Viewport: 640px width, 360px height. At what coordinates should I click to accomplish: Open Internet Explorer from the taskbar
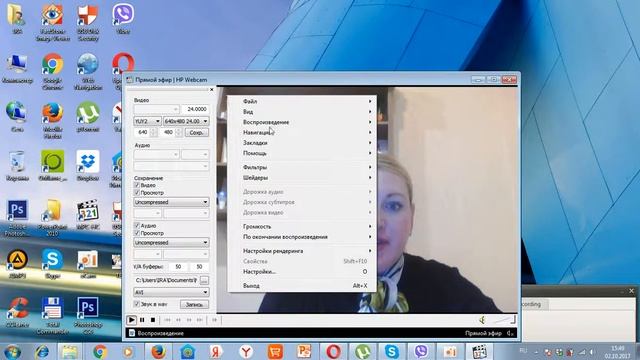pos(41,351)
